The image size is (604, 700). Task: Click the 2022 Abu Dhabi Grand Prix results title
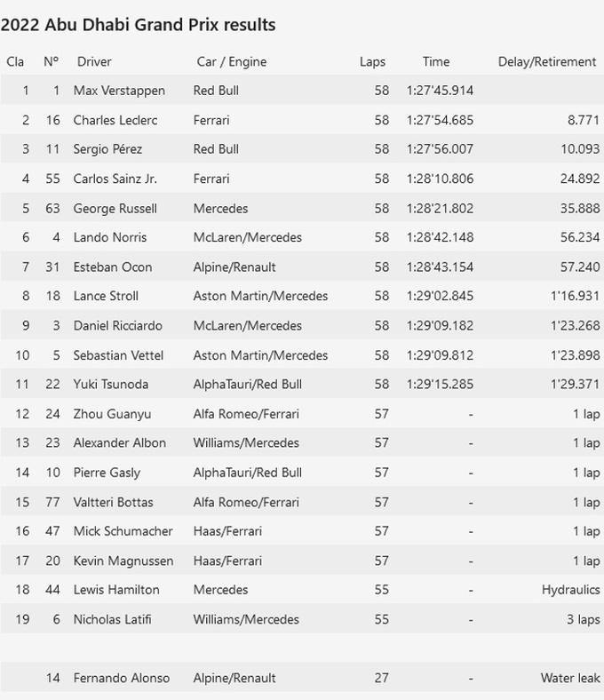(139, 25)
